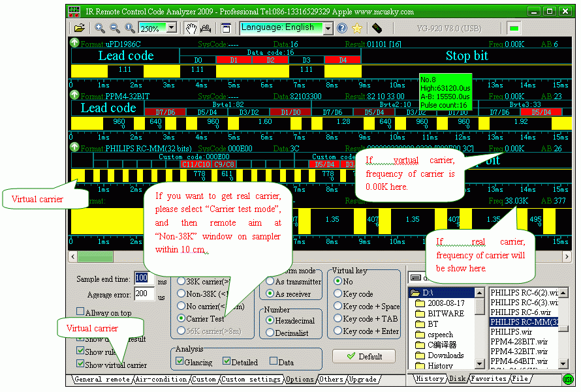Click the blue help question mark icon
This screenshot has width=581, height=392.
coord(342,28)
